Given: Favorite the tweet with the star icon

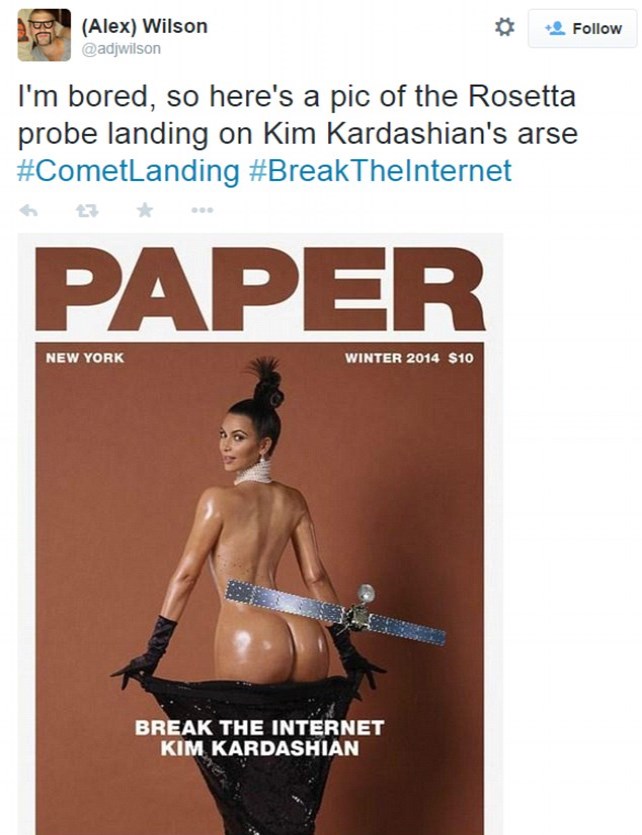Looking at the screenshot, I should 144,210.
